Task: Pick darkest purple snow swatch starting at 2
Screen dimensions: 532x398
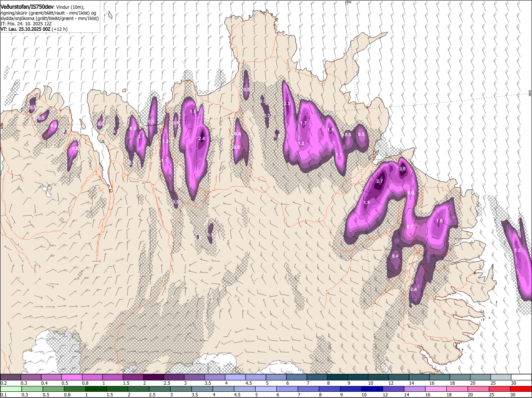Action: pos(154,377)
